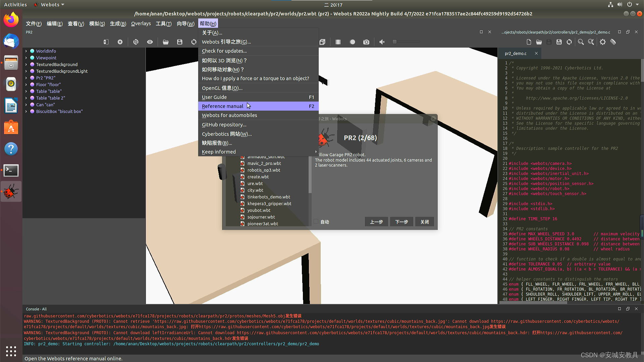Screen dimensions: 644x362
Task: Open a file with the text editor folder icon
Action: point(539,42)
